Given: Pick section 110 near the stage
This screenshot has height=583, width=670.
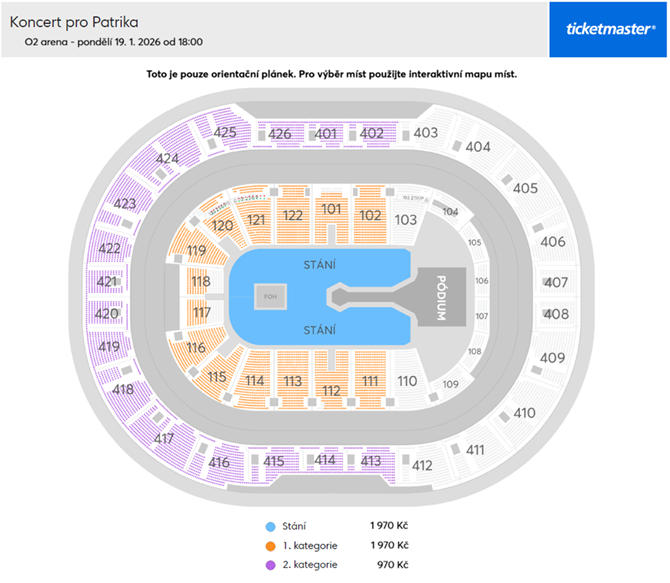Looking at the screenshot, I should (406, 381).
